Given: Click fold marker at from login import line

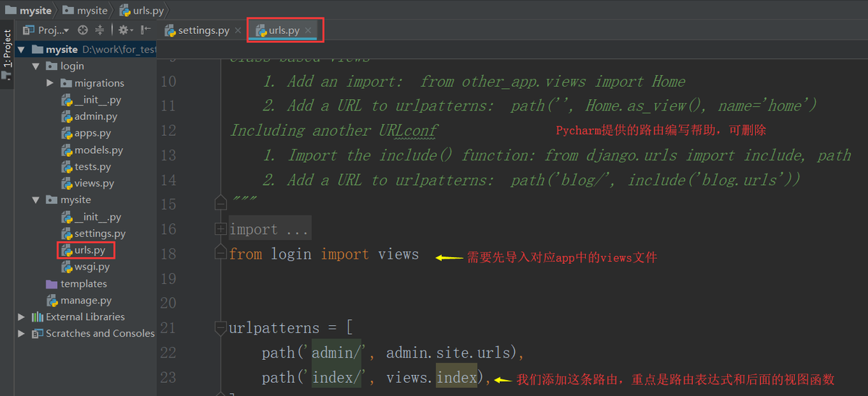Looking at the screenshot, I should (x=220, y=254).
